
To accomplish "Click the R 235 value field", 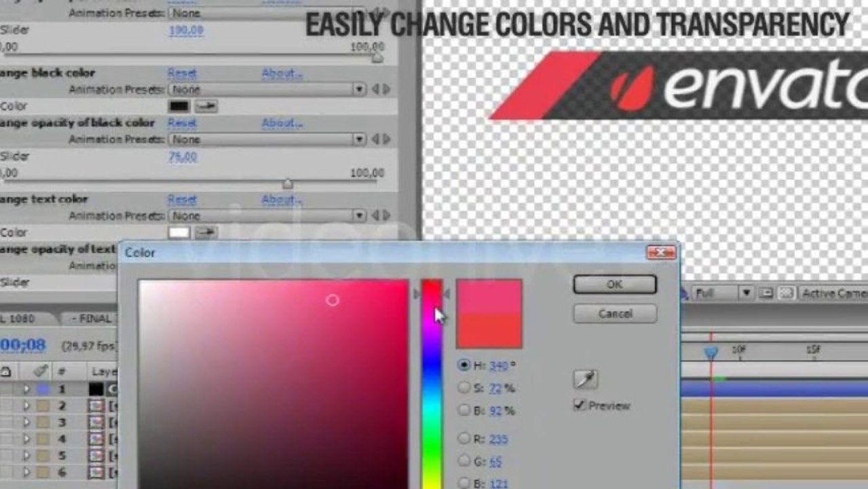I will point(498,439).
